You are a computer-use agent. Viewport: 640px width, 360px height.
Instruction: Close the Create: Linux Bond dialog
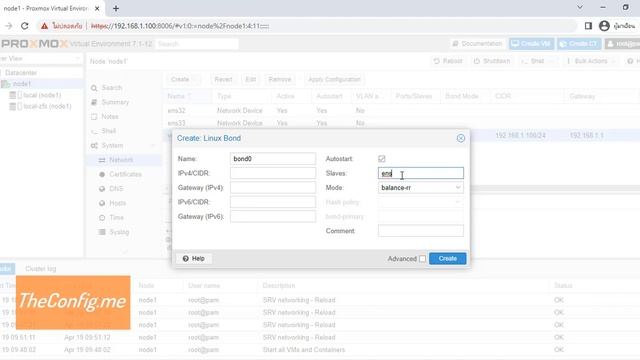point(460,138)
